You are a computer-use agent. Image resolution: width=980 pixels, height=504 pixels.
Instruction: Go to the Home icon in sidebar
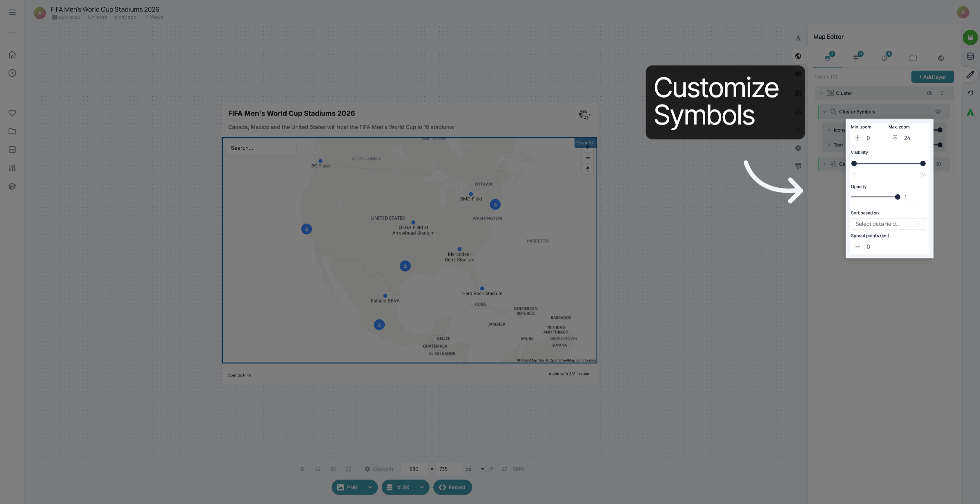[12, 55]
